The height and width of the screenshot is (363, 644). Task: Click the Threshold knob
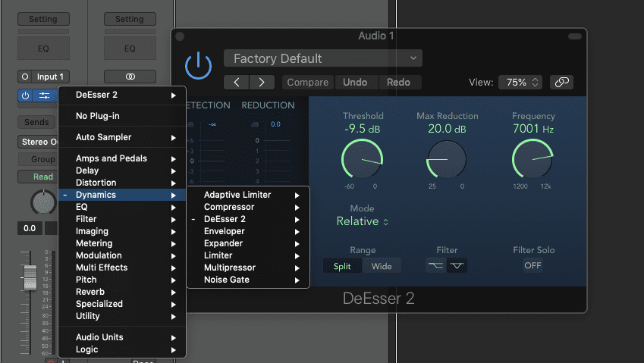click(x=362, y=158)
